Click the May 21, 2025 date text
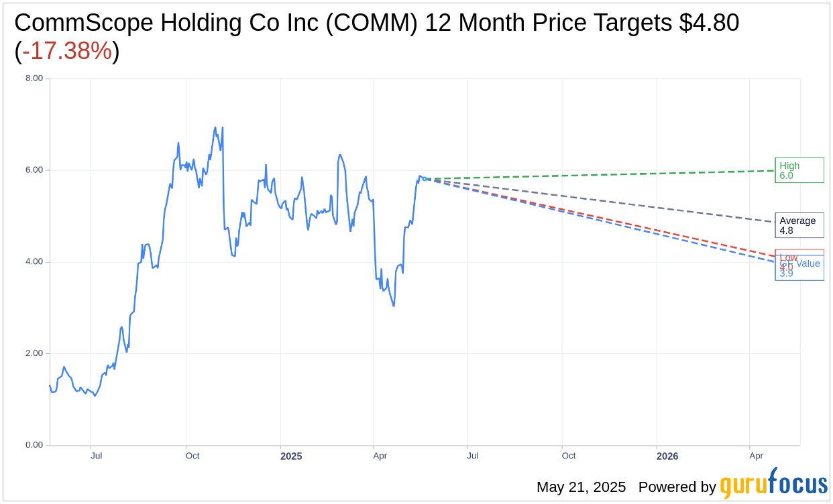 click(x=581, y=487)
